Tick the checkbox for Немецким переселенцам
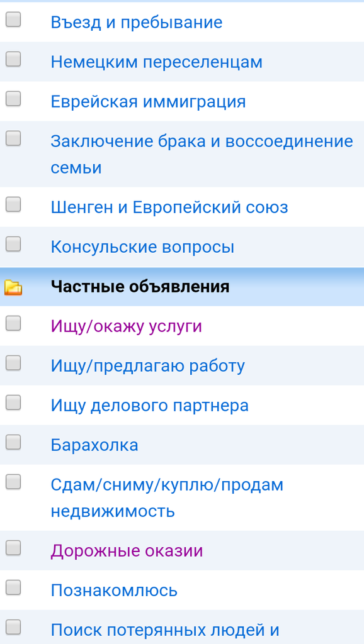This screenshot has height=644, width=364. 13,59
